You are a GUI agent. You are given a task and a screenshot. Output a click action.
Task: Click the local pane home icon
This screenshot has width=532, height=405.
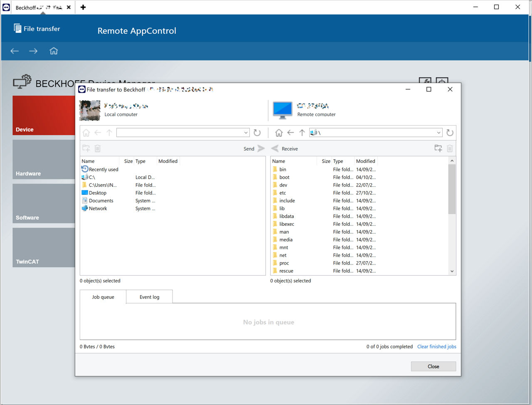click(x=86, y=133)
